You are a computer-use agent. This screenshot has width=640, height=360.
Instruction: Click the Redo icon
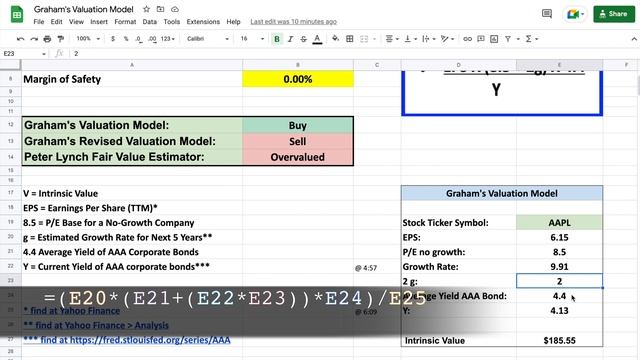[x=34, y=39]
